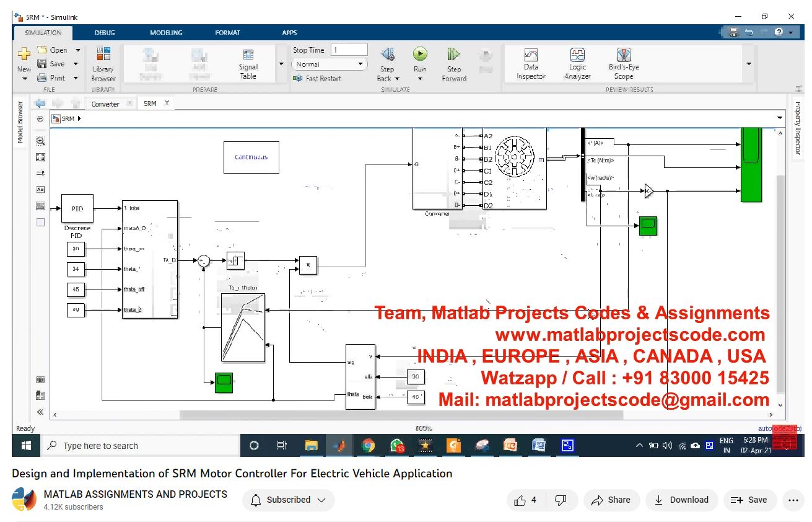Switch to the APPS tab
The width and height of the screenshot is (812, 522).
pyautogui.click(x=289, y=32)
